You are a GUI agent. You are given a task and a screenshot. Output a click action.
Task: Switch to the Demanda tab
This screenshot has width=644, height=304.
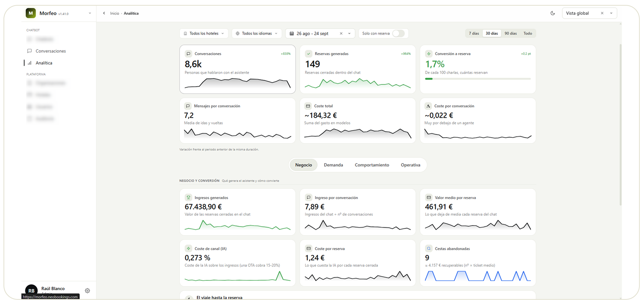coord(333,165)
